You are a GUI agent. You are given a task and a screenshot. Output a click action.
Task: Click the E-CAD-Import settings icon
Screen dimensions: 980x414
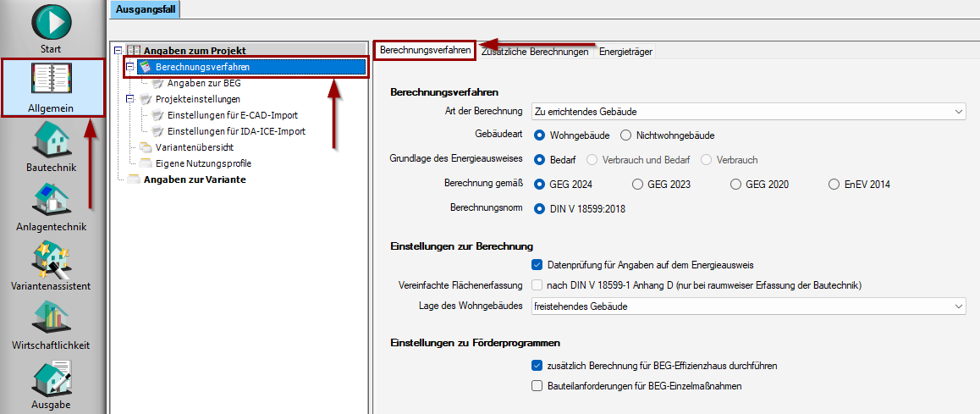tap(157, 115)
